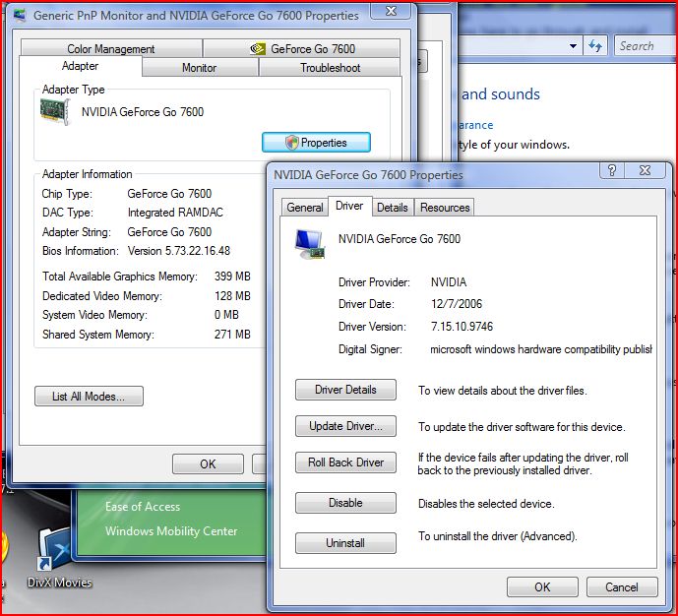Click the display adapter card icon under Adapter Type
This screenshot has width=678, height=616.
coord(55,111)
